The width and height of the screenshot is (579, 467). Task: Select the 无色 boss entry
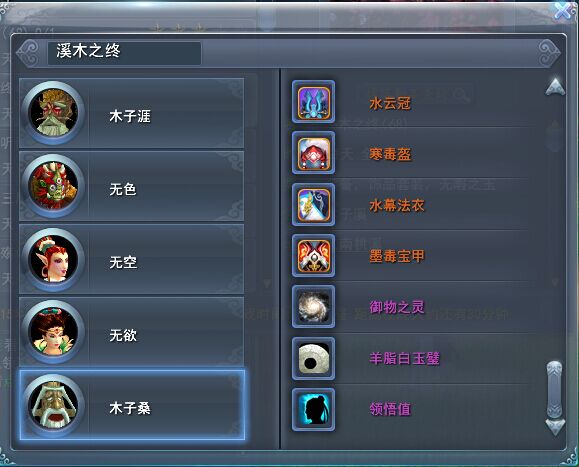click(131, 186)
